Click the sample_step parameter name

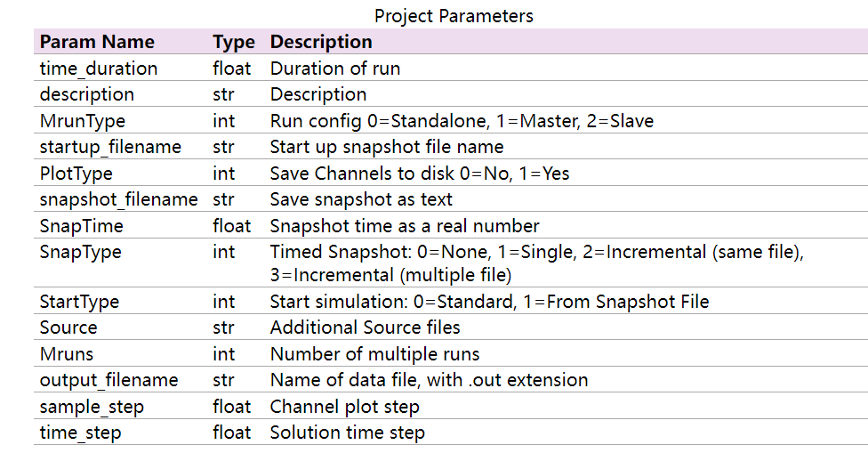click(92, 407)
